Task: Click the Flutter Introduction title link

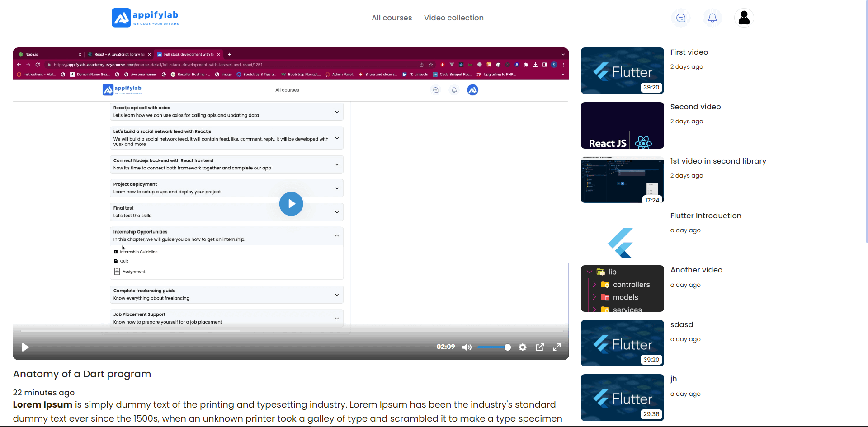Action: point(705,216)
